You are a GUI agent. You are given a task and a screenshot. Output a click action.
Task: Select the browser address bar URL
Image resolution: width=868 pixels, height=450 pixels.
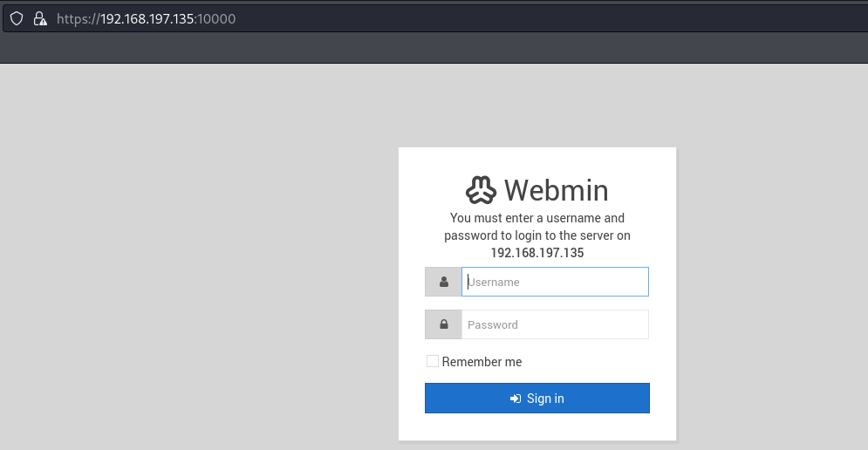(147, 19)
